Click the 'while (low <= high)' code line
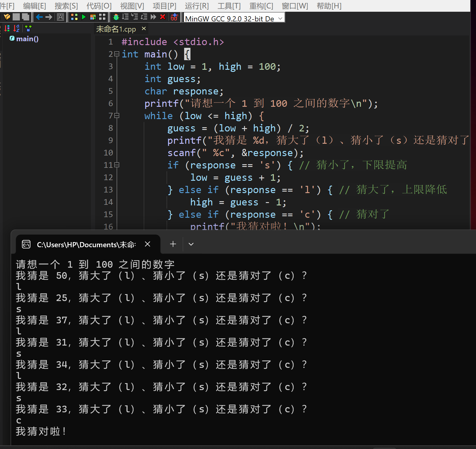Screen dimensions: 476x449 click(x=204, y=116)
